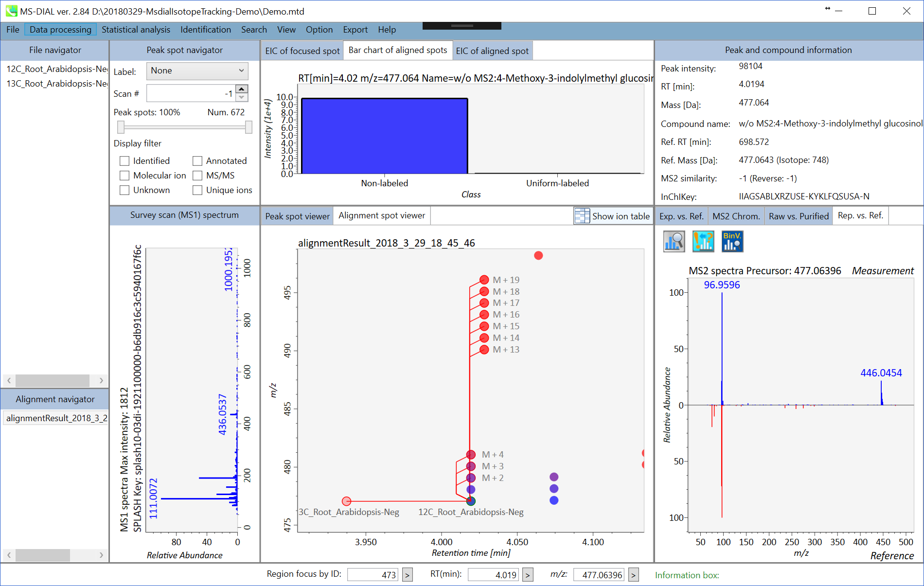Select the Rep. vs. Ref. tab
Screen dimensions: 924x586
pos(860,215)
